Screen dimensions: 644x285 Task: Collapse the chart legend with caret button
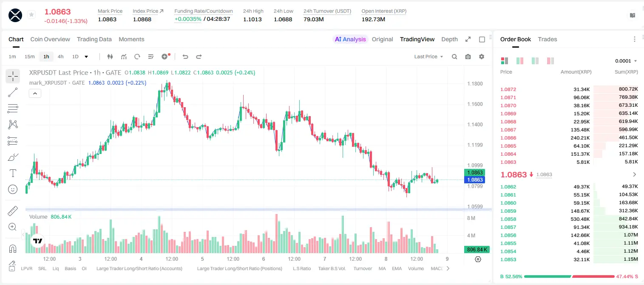point(35,94)
